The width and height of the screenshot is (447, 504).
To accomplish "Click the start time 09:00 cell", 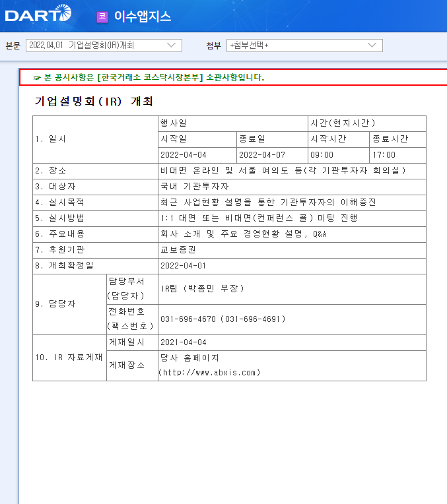I will point(339,155).
